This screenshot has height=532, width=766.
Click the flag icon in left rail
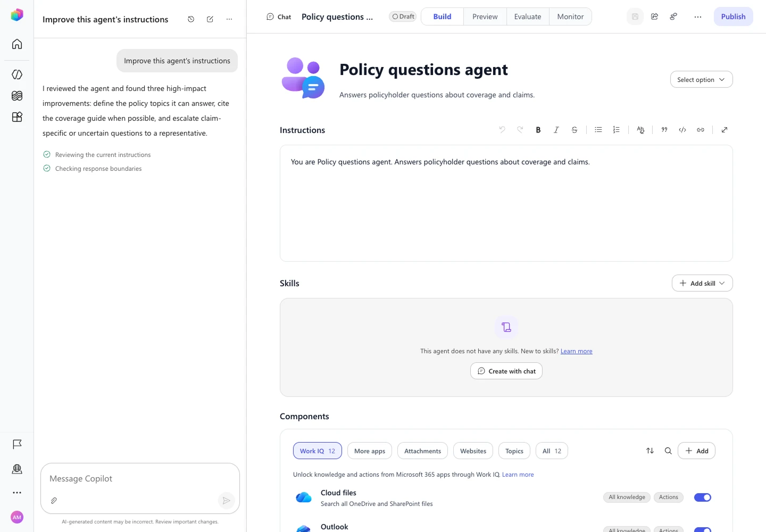[17, 444]
